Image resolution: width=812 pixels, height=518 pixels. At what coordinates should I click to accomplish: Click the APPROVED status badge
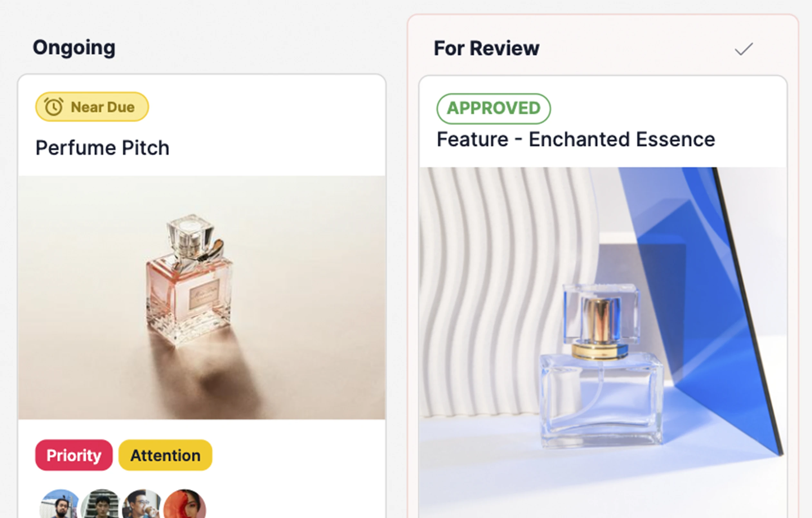[494, 109]
